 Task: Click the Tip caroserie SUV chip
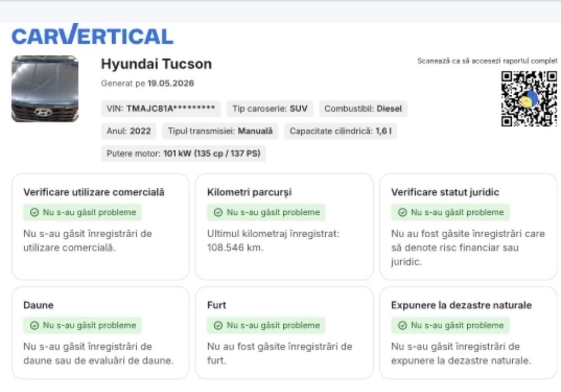[x=270, y=108]
